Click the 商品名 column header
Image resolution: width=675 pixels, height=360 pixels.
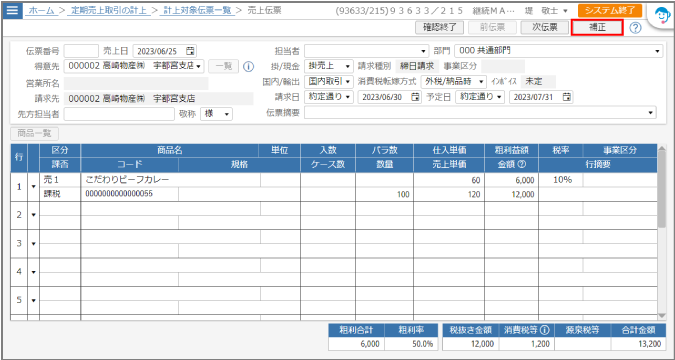[170, 150]
